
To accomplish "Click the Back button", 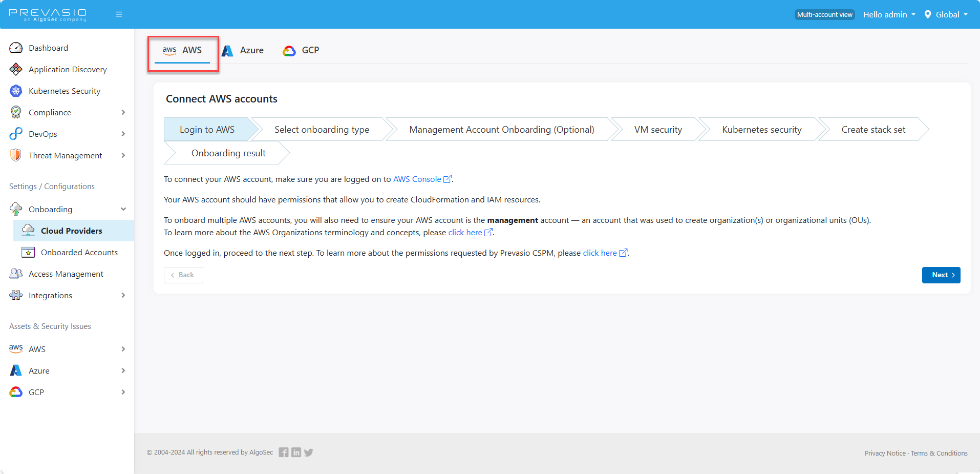I will [183, 275].
